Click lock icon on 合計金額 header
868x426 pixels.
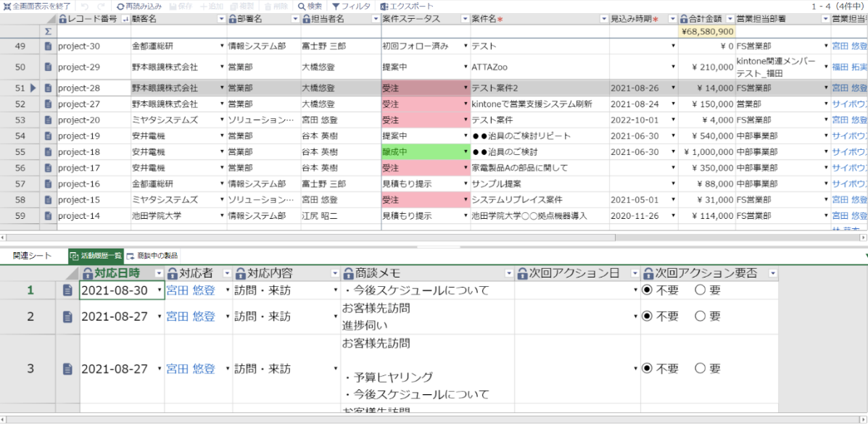pos(684,19)
